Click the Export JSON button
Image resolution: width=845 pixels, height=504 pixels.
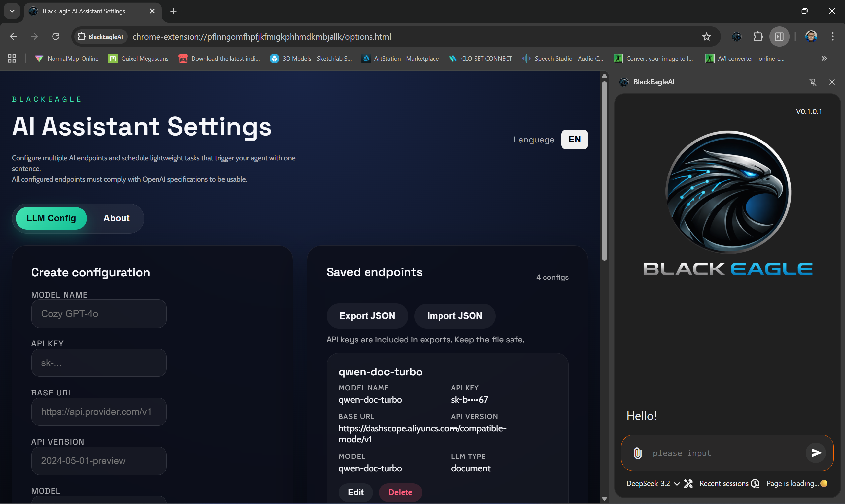(367, 316)
